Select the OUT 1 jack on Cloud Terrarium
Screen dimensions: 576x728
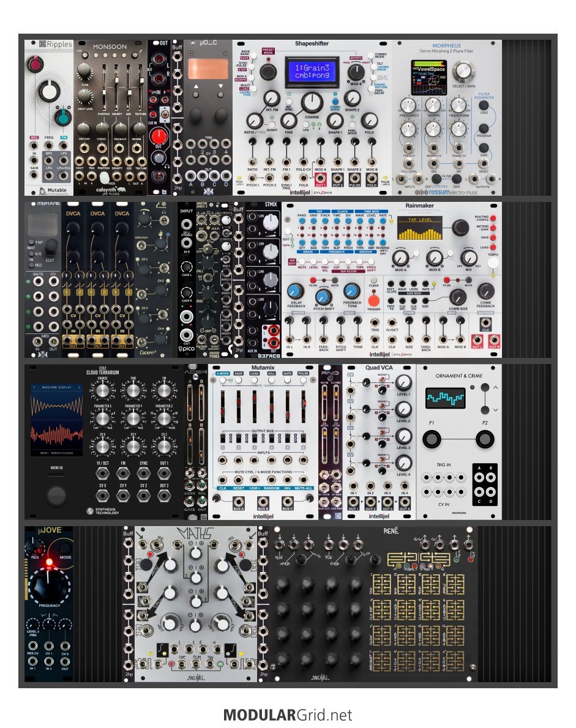(163, 474)
